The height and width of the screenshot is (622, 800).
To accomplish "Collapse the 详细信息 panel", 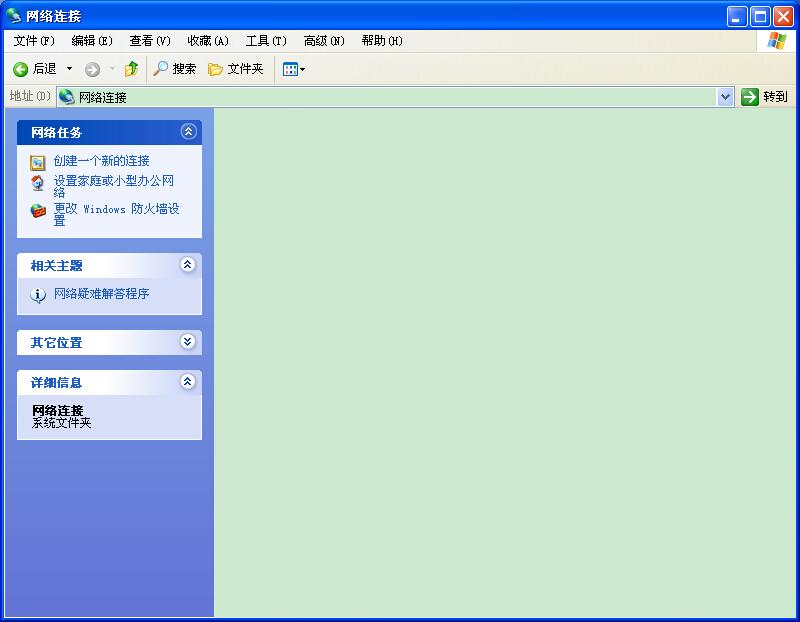I will pos(188,381).
